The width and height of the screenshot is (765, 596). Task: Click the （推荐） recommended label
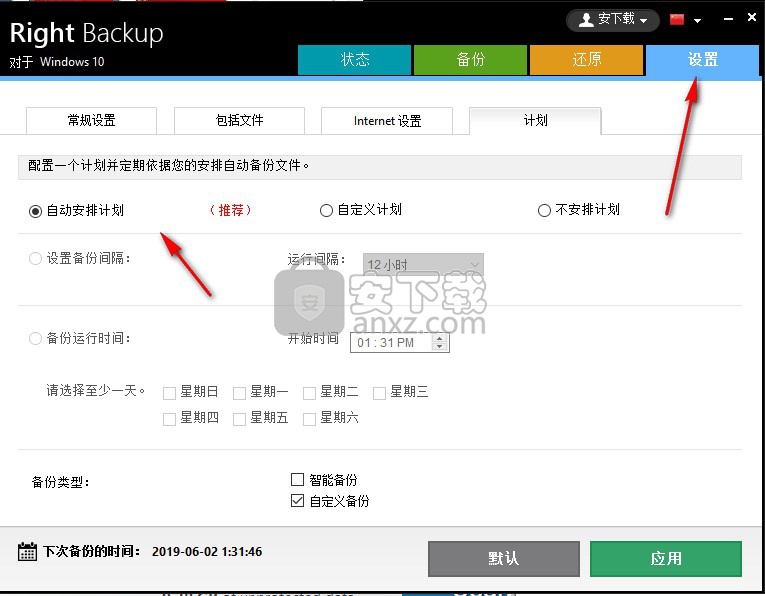[230, 210]
